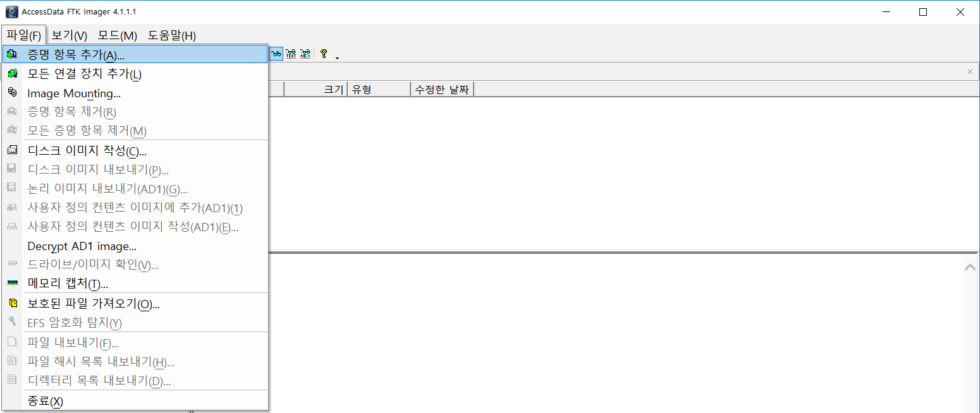
Task: Minimize the FTK Imager window
Action: pos(886,11)
